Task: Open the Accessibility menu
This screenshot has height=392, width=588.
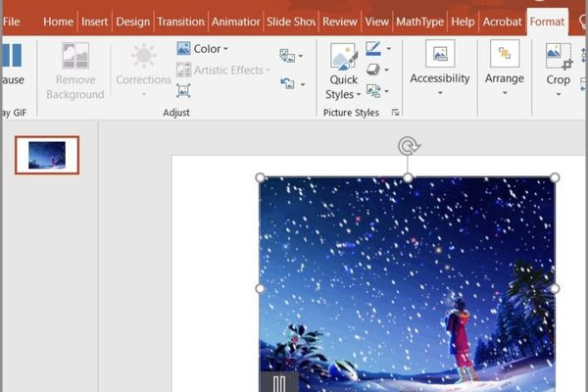Action: [x=440, y=69]
